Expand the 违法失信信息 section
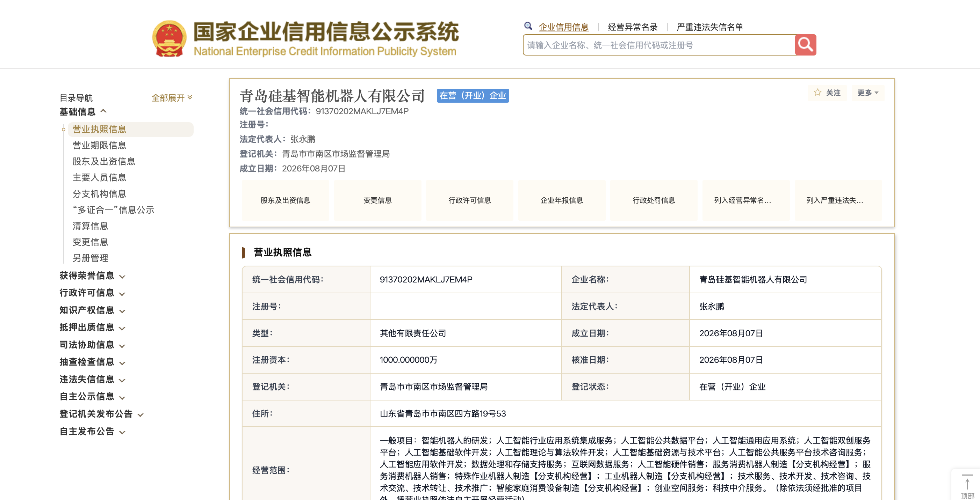Viewport: 980px width, 500px height. (x=92, y=380)
